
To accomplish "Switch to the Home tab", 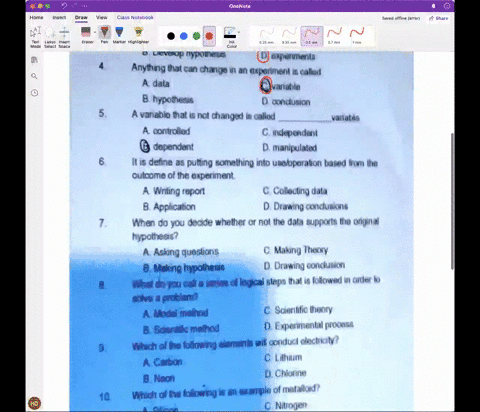I will coord(36,17).
